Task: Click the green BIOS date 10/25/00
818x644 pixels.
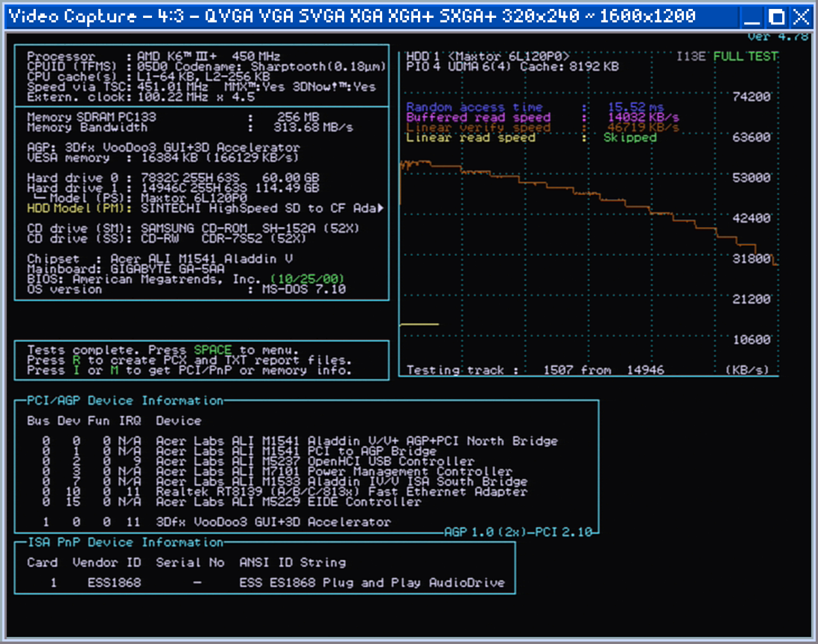Action: (x=308, y=279)
